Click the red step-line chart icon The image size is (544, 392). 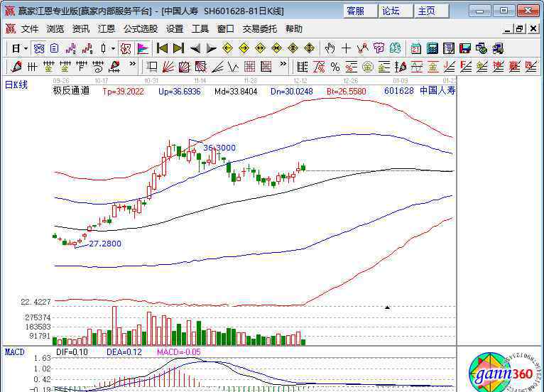(87, 48)
